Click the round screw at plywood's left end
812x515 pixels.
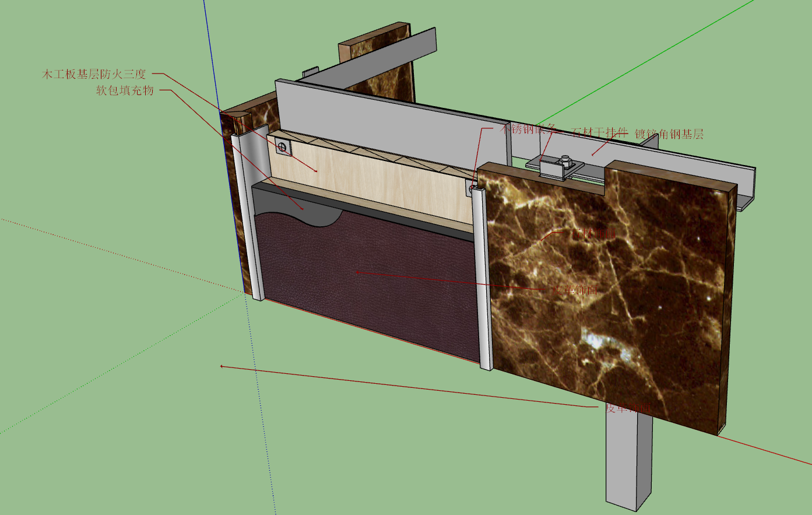click(283, 146)
